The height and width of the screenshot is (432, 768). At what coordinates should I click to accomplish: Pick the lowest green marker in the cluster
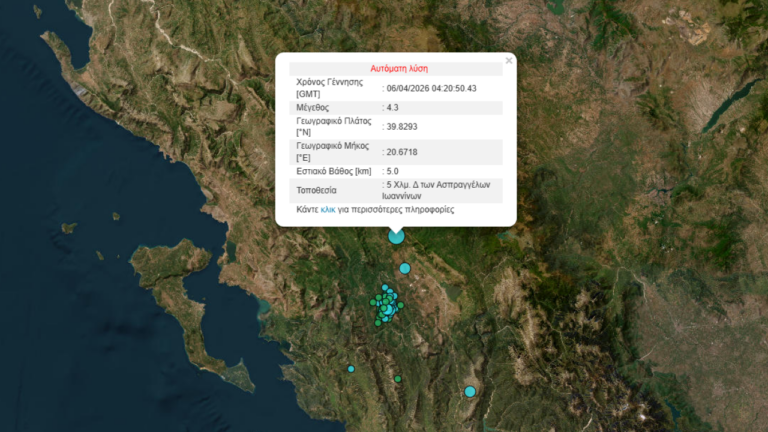tap(379, 322)
